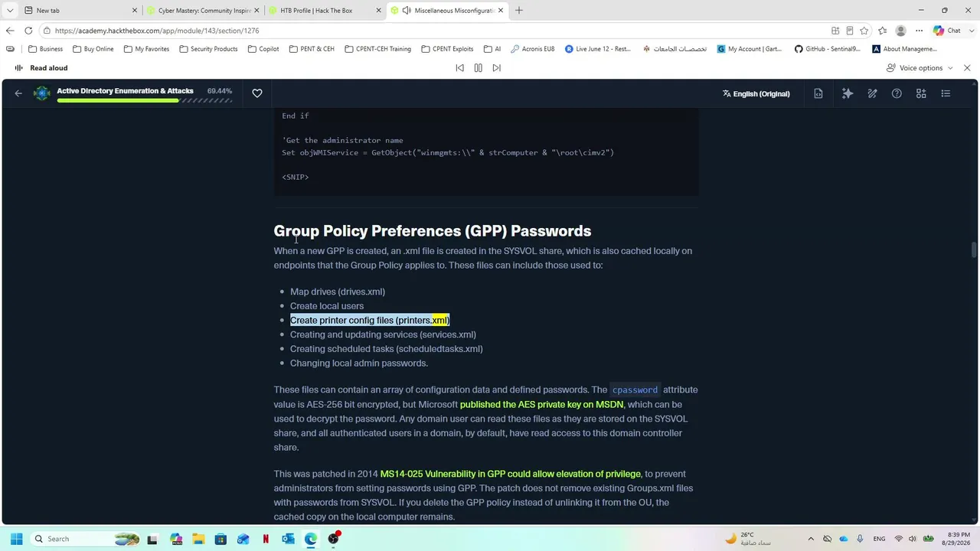Open Edge Settings and more menu

(920, 31)
